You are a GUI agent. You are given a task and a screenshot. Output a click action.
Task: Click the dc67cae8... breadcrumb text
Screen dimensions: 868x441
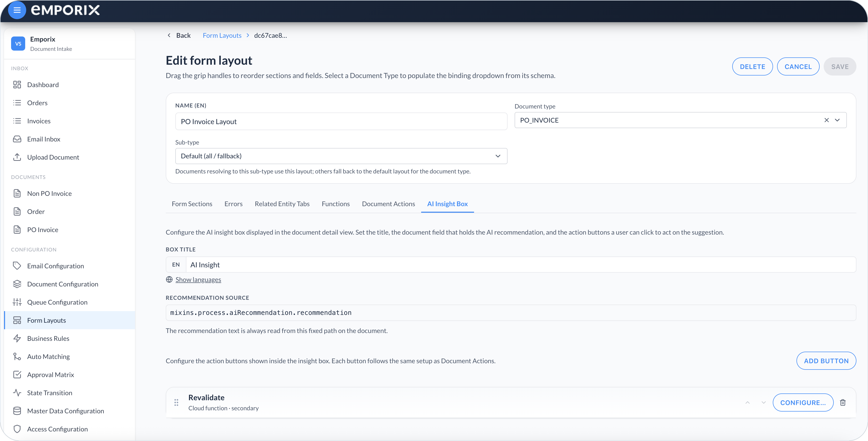271,35
